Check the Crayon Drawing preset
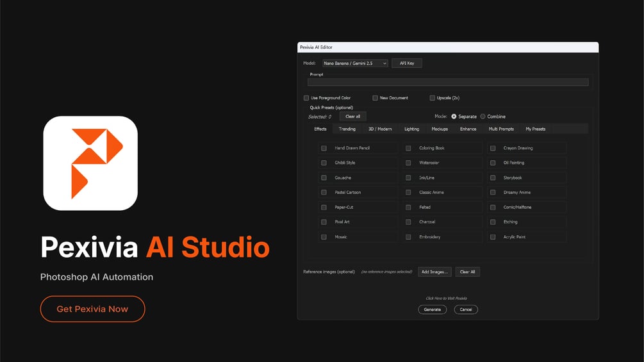Viewport: 644px width, 362px height. pyautogui.click(x=493, y=148)
